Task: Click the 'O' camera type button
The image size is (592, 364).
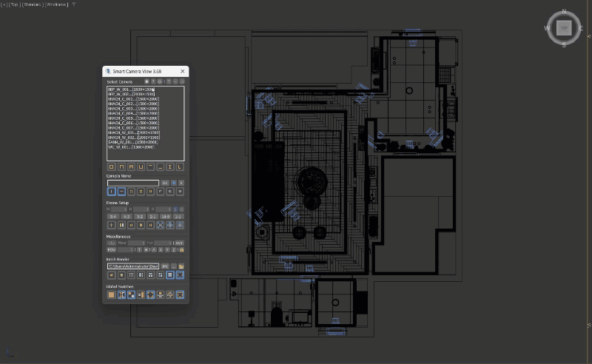Action: coord(112,167)
